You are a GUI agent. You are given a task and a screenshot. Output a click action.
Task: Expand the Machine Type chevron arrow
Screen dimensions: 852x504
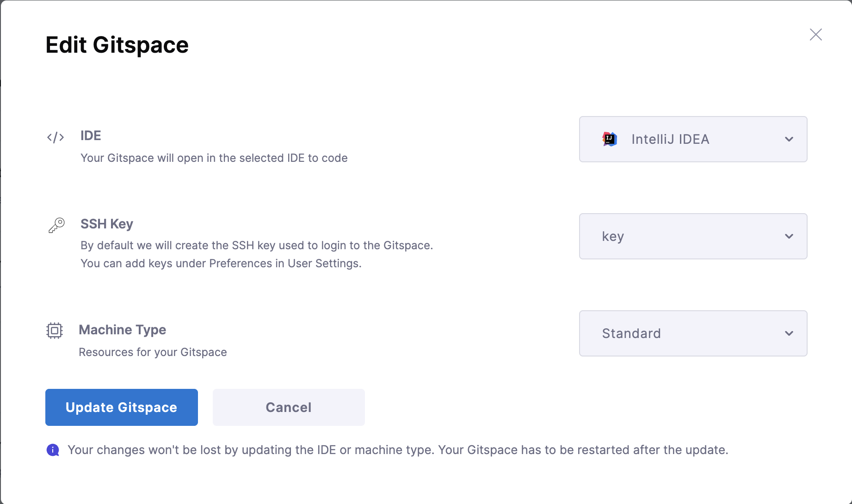pos(789,333)
